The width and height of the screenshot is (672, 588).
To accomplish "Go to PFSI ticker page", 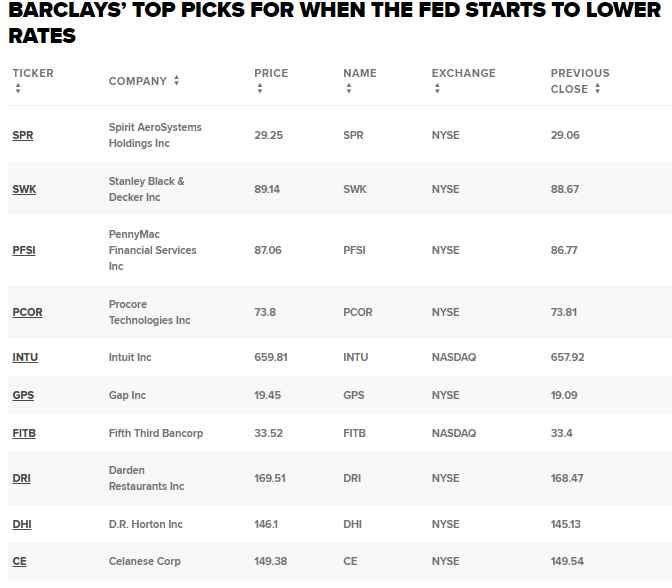I will 24,250.
